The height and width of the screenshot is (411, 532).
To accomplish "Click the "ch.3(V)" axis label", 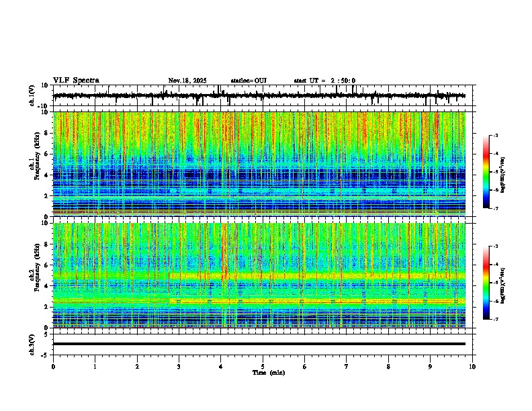I will tap(32, 345).
